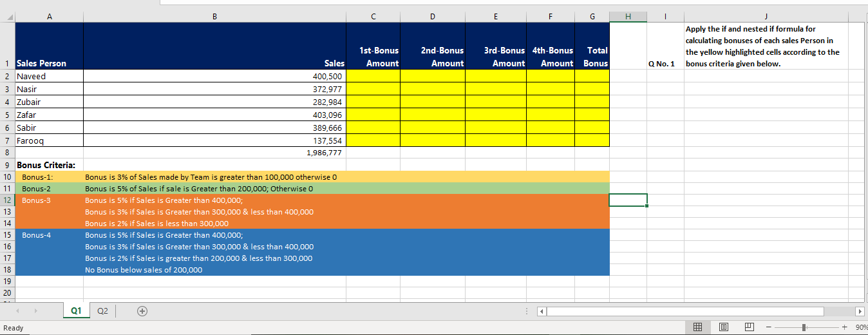The height and width of the screenshot is (335, 868).
Task: Click the zoom out minus button
Action: coord(768,327)
